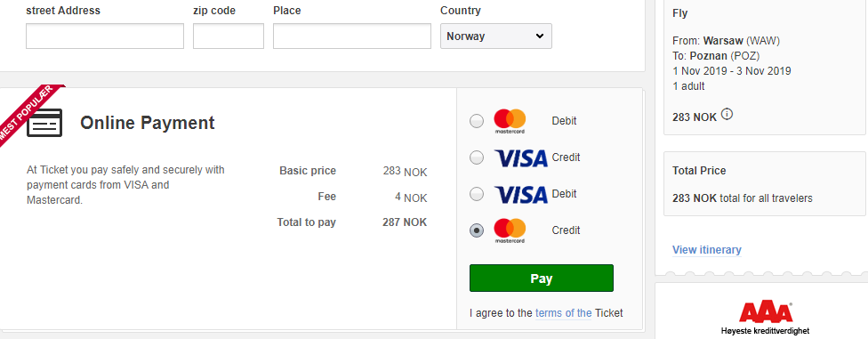Click the VISA Debit logo
The height and width of the screenshot is (339, 868).
point(520,195)
